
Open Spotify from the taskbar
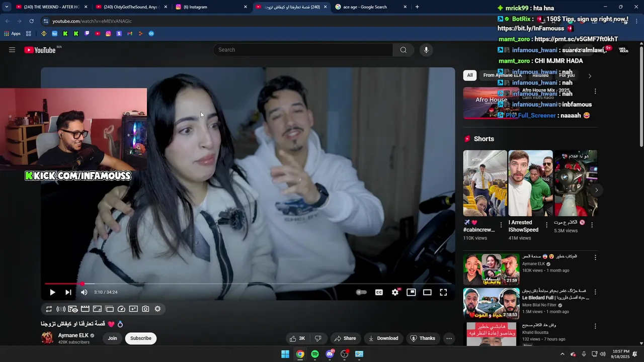click(315, 354)
